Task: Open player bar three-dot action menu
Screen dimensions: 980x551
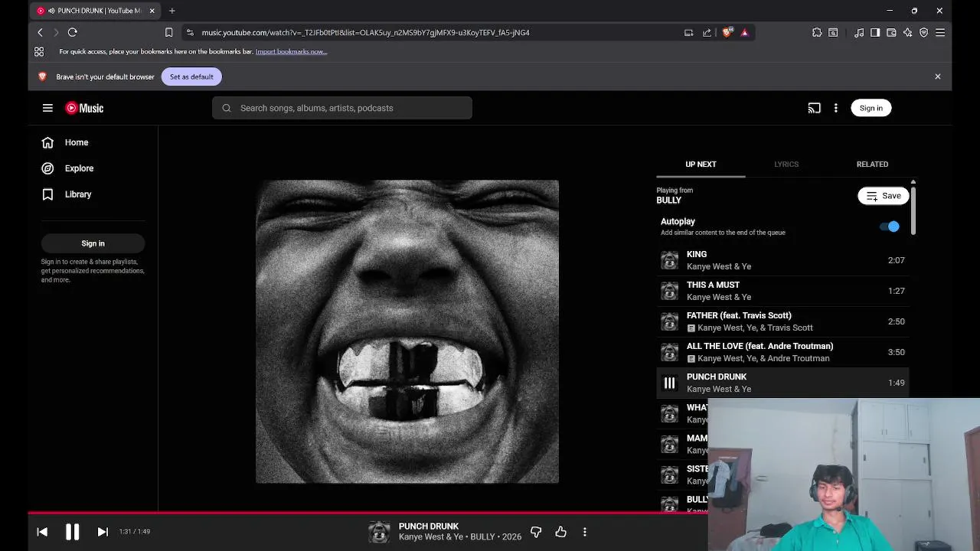Action: coord(585,532)
